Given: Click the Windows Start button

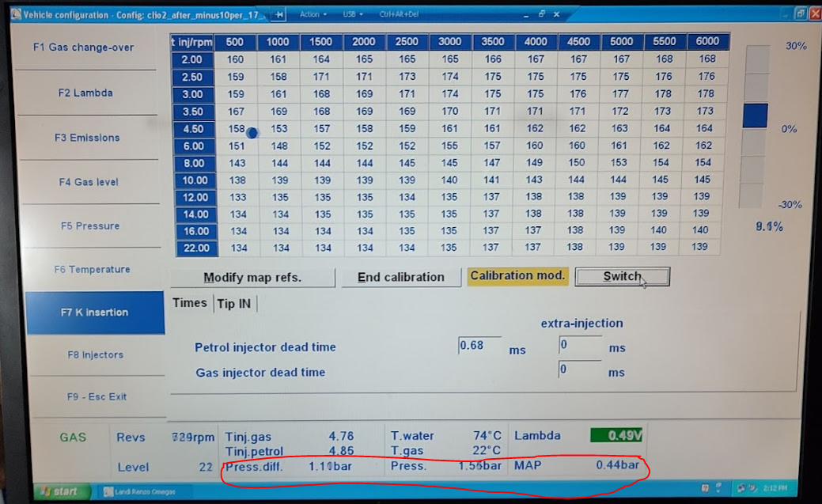Looking at the screenshot, I should [x=58, y=491].
